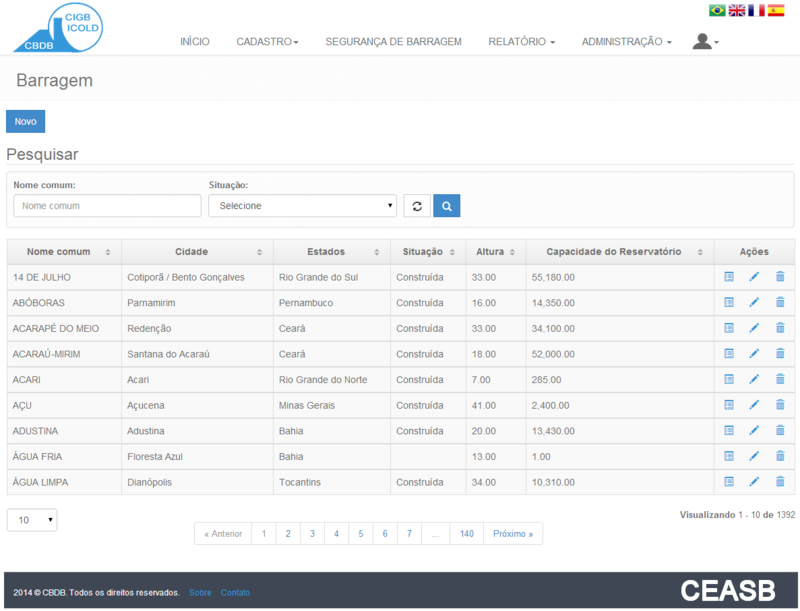Image resolution: width=800 pixels, height=611 pixels.
Task: Click the blue search magnifier button
Action: 446,206
